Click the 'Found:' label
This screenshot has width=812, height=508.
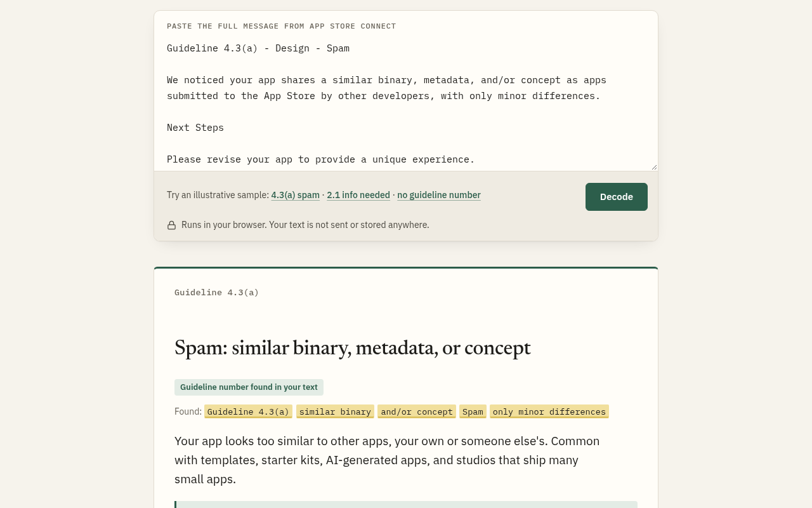[188, 411]
